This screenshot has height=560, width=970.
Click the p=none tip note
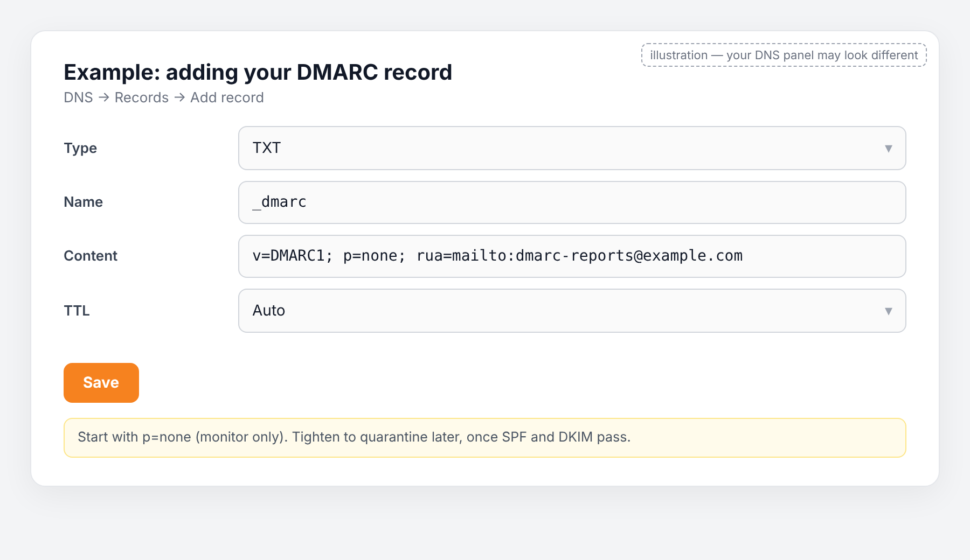pos(484,438)
